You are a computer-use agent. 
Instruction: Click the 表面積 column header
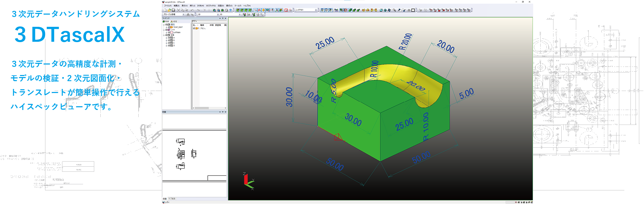218,25
